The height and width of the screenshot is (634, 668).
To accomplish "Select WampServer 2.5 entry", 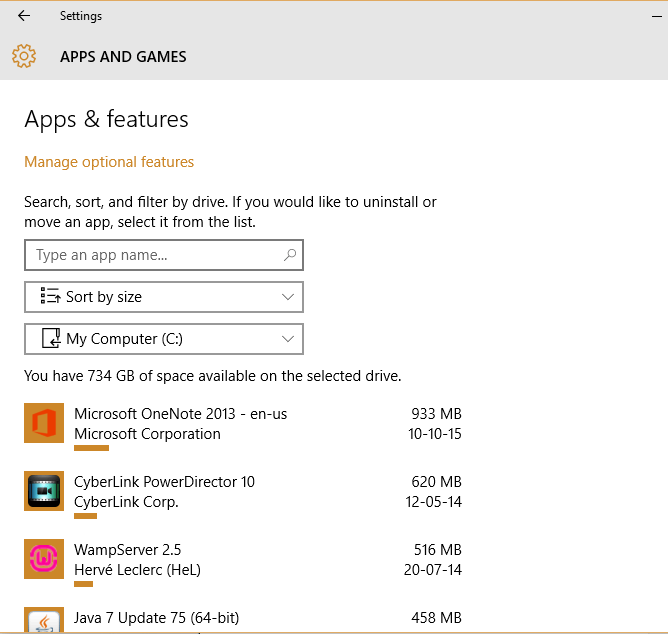I will (243, 563).
